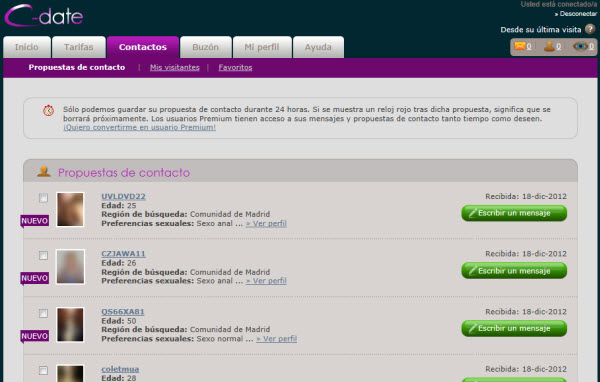Open QS66XA81 username link
This screenshot has width=600, height=382.
(123, 312)
